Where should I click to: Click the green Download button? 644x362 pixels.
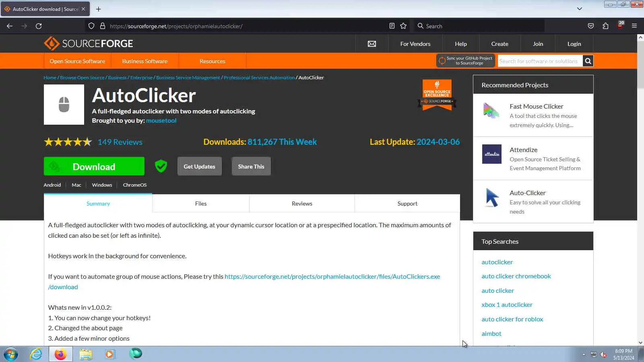tap(94, 166)
